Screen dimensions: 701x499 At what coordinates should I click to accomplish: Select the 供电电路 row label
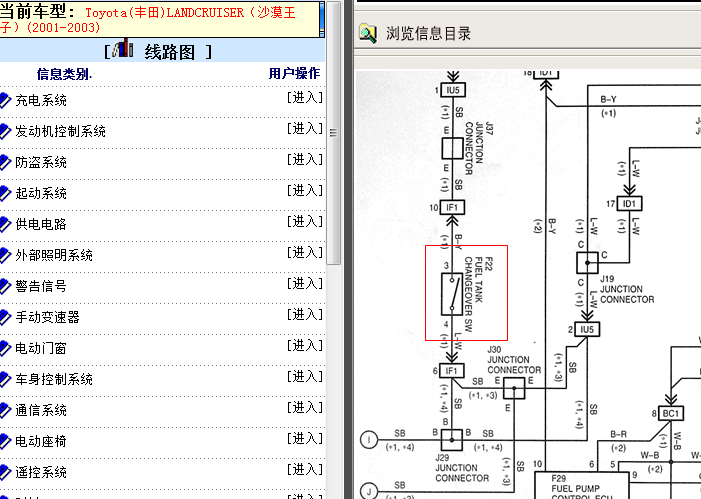[x=41, y=224]
